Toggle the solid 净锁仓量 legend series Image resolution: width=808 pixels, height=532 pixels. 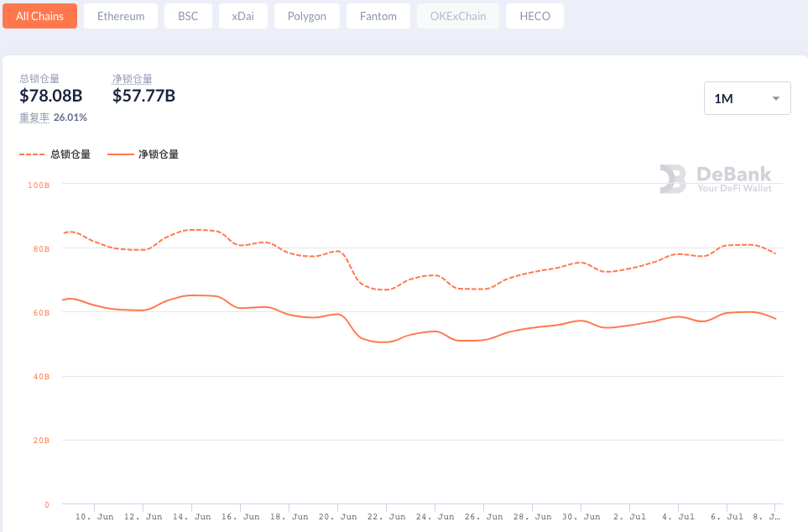click(143, 154)
